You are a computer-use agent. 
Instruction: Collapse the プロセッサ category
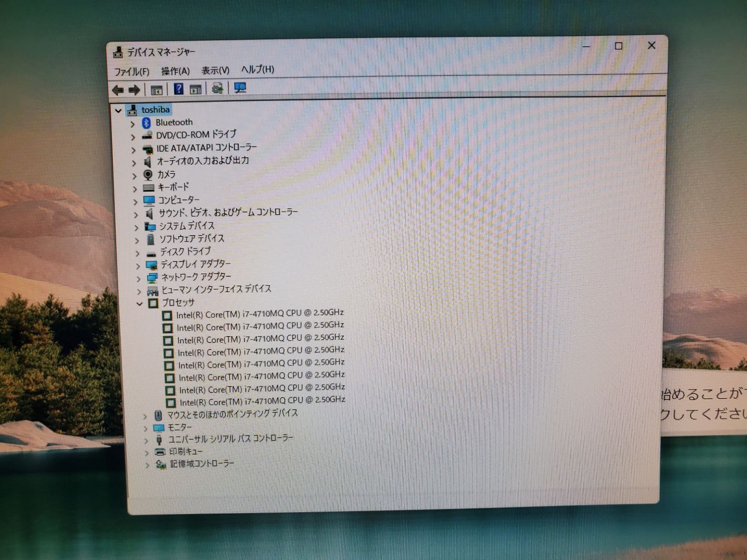point(139,304)
